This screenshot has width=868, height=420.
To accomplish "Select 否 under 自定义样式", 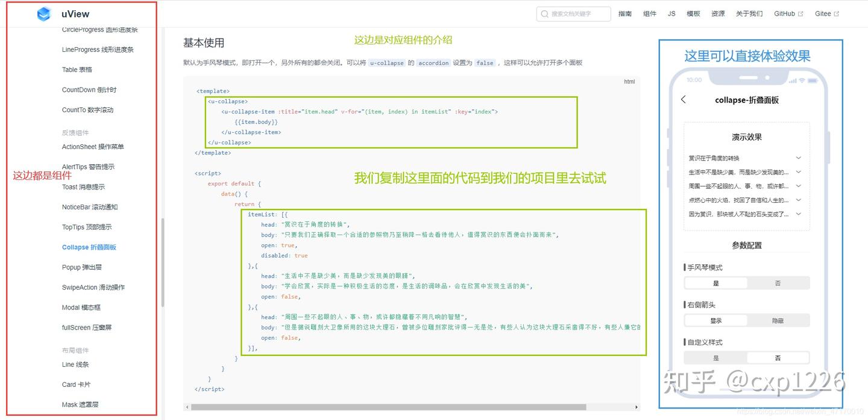I will point(778,358).
